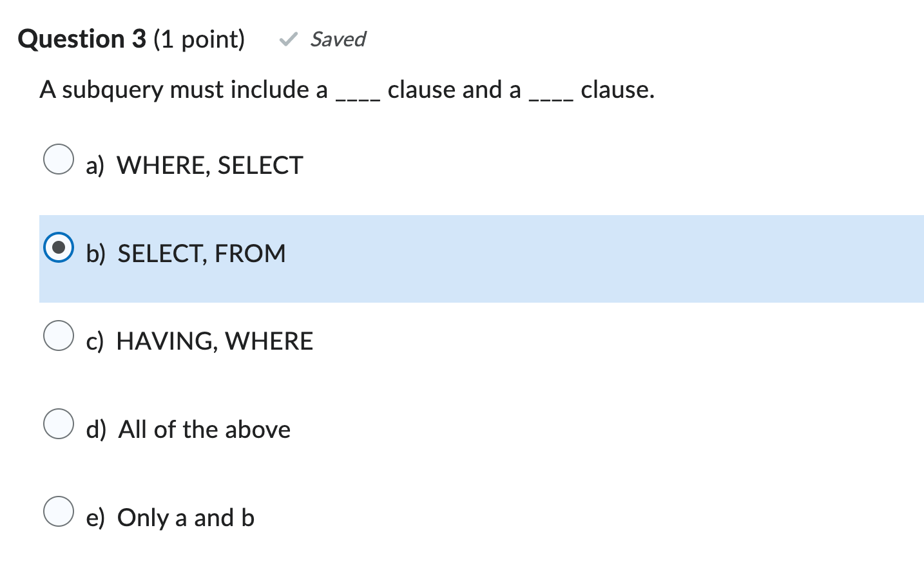Click the answer text Only a and b
The height and width of the screenshot is (577, 924).
click(185, 518)
